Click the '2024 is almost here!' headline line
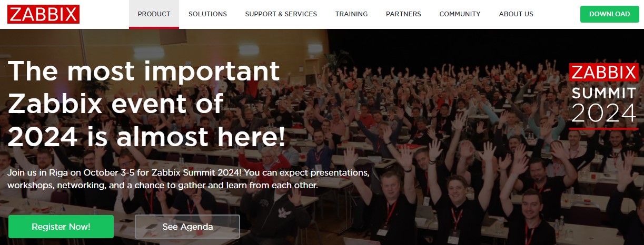The height and width of the screenshot is (245, 644). pyautogui.click(x=146, y=137)
